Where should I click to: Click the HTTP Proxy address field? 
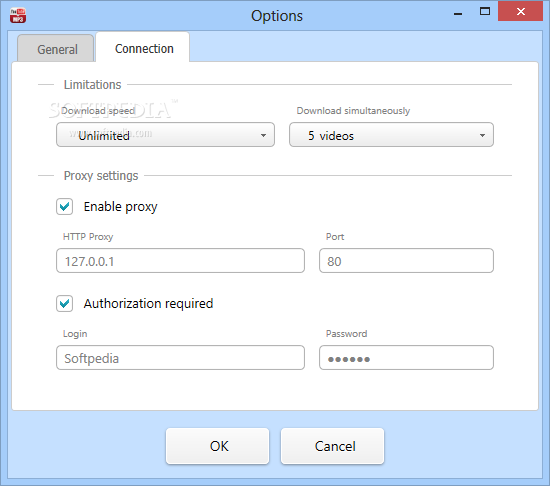tap(180, 261)
